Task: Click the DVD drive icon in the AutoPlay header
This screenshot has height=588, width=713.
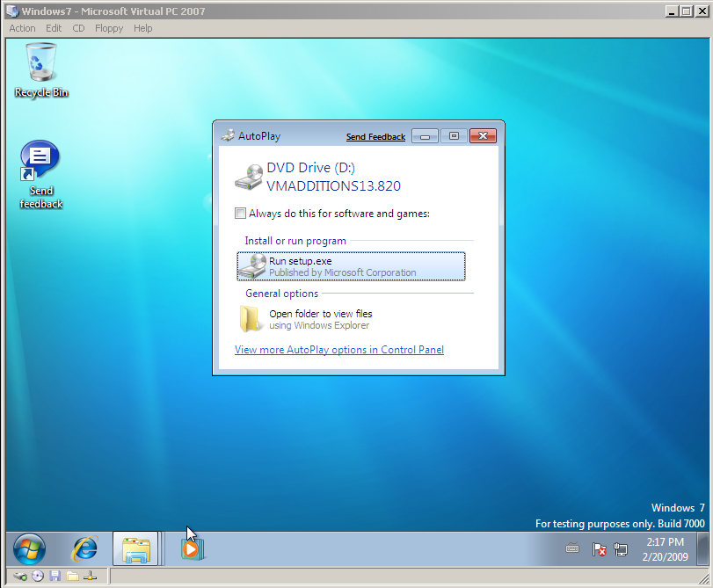Action: [249, 178]
